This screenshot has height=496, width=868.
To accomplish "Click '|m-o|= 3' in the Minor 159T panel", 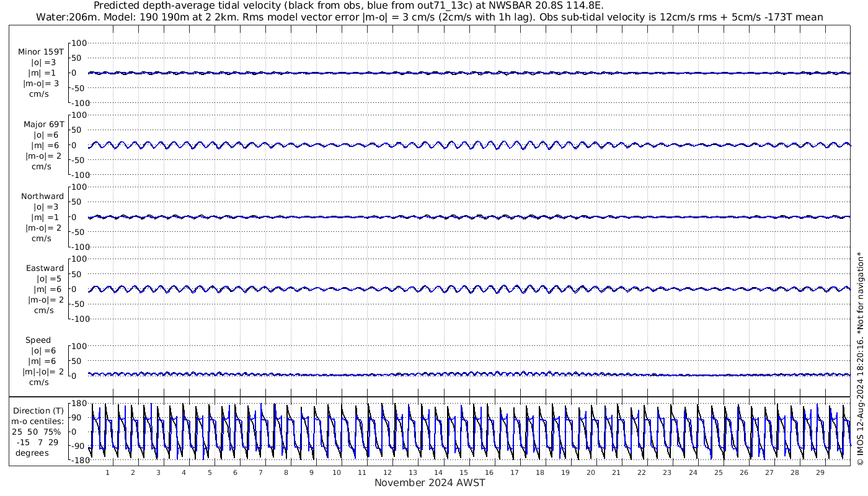I will click(x=41, y=84).
